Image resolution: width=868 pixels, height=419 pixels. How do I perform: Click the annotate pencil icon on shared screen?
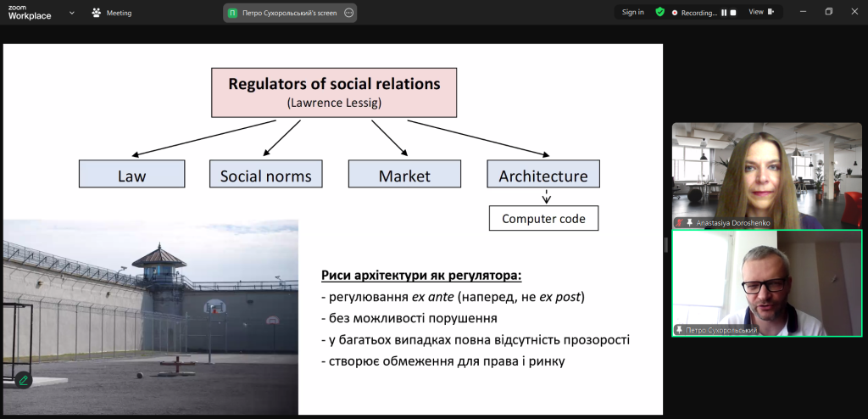(x=23, y=380)
